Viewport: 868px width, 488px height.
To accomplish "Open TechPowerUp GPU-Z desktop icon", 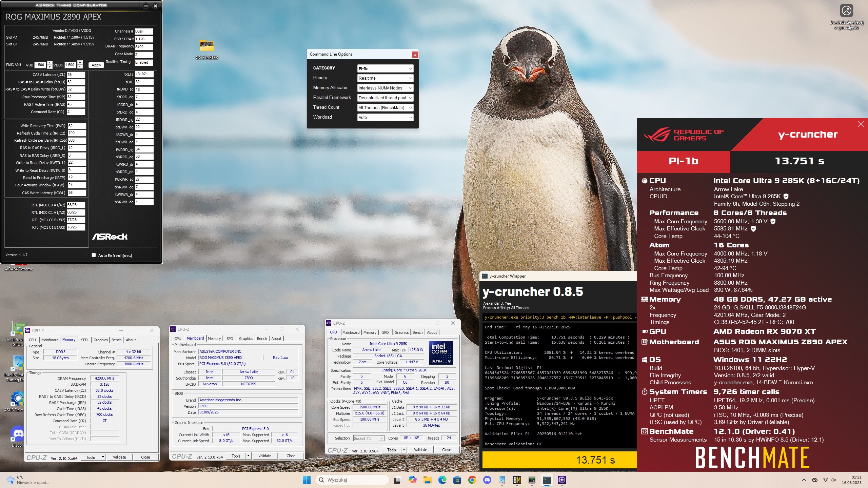I will tap(17, 334).
